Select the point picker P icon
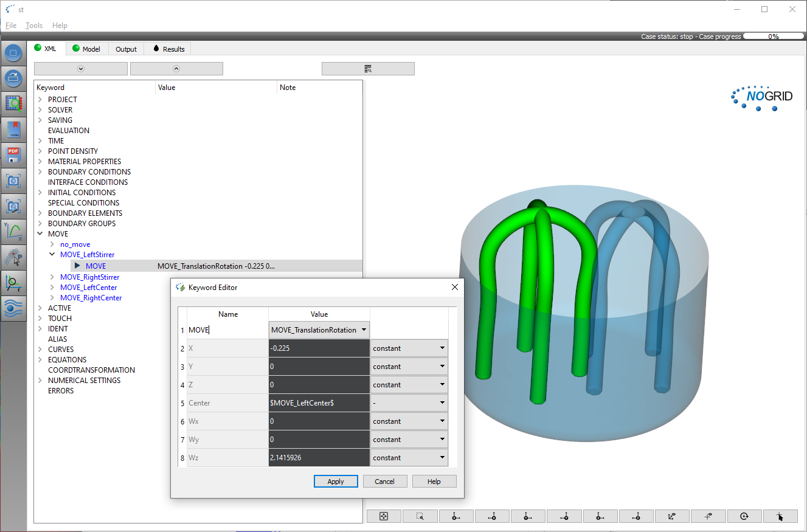Image resolution: width=807 pixels, height=532 pixels. 13,257
